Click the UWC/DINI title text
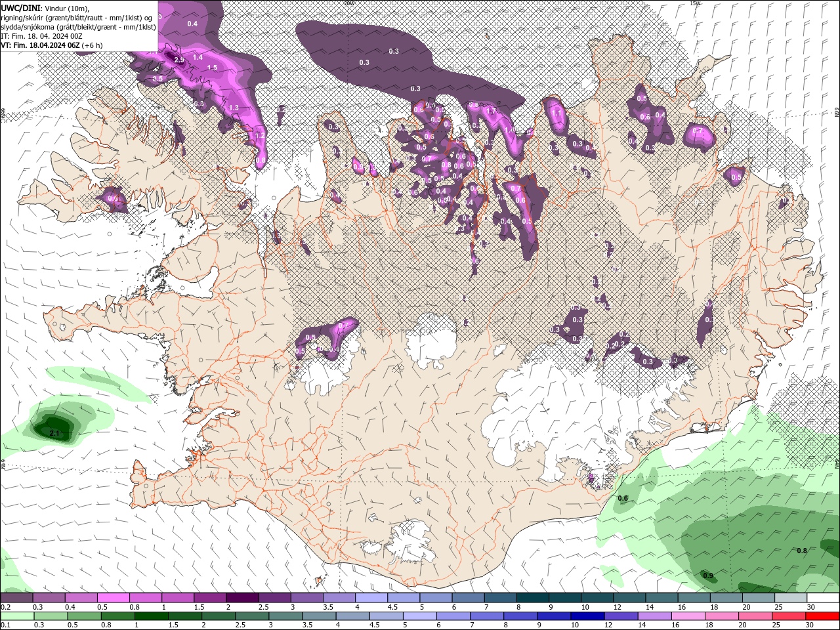Image resolution: width=840 pixels, height=630 pixels. (21, 7)
